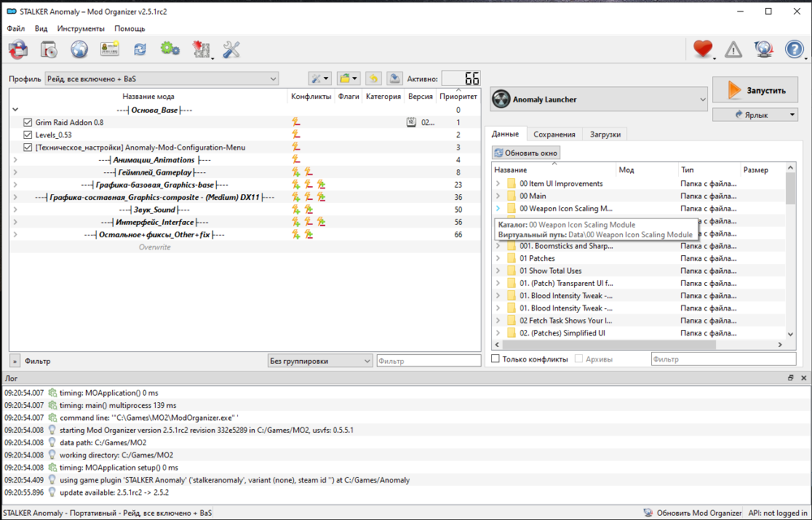Viewport: 812px width, 520px height.
Task: Open settings wrench and screwdriver icon
Action: (231, 50)
